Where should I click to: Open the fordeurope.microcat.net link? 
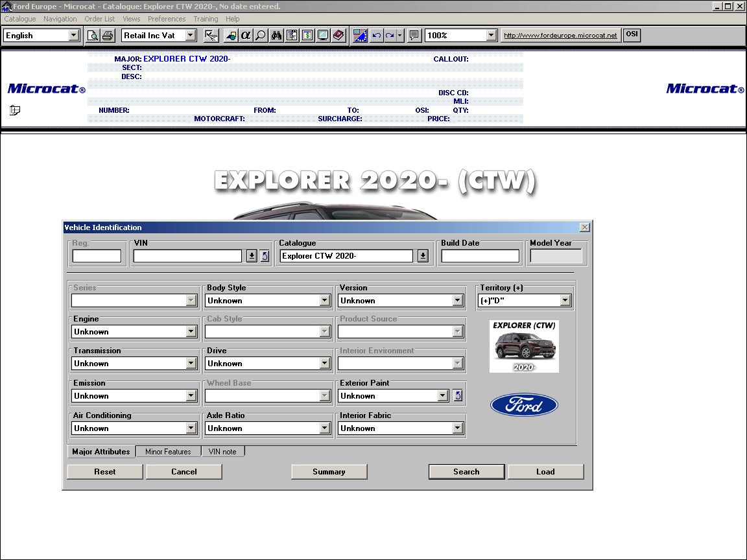[x=560, y=35]
